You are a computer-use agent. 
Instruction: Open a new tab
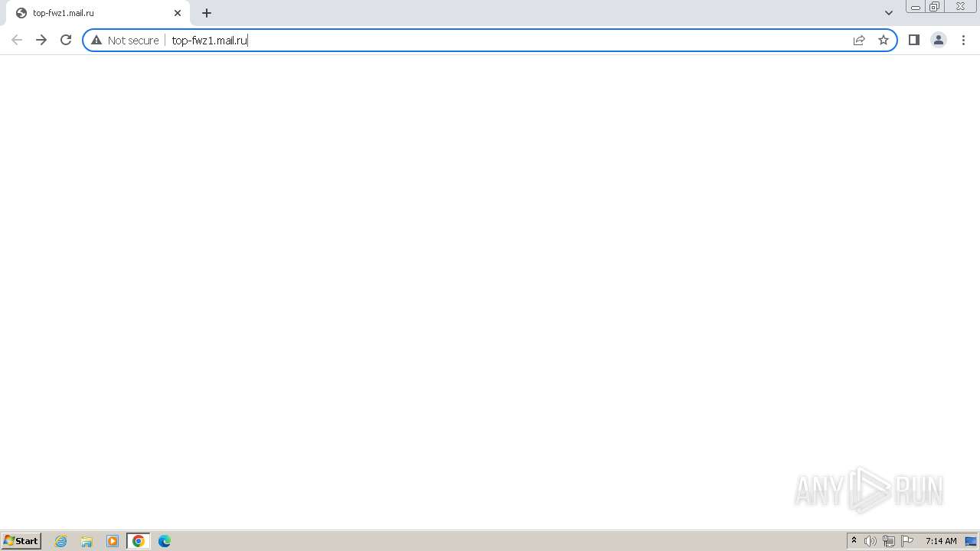(x=207, y=13)
